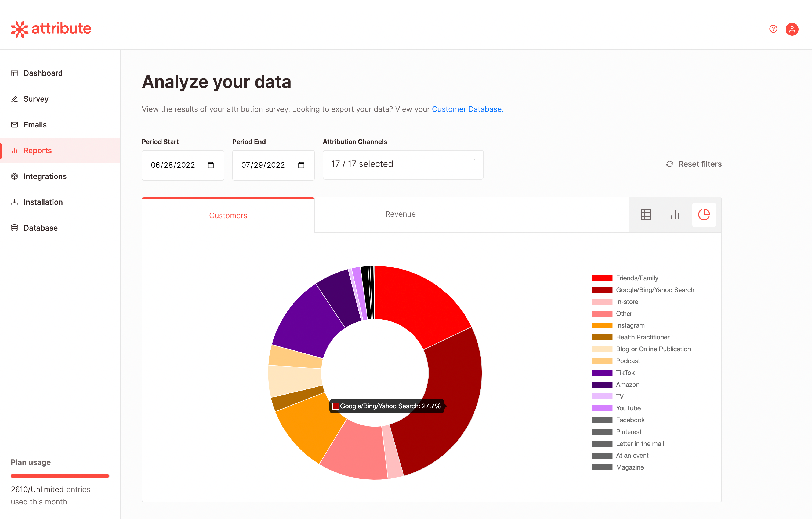The image size is (812, 530).
Task: Toggle Friends/Family legend entry
Action: pyautogui.click(x=625, y=278)
